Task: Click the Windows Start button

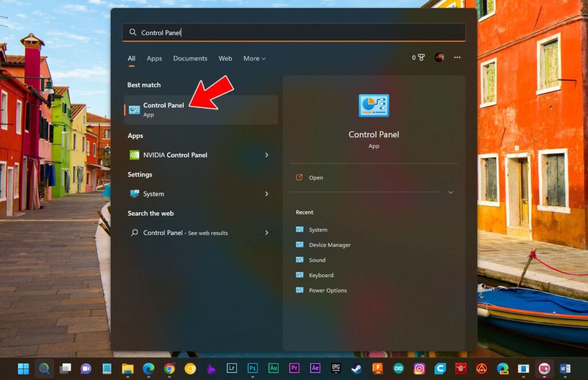Action: click(x=23, y=369)
